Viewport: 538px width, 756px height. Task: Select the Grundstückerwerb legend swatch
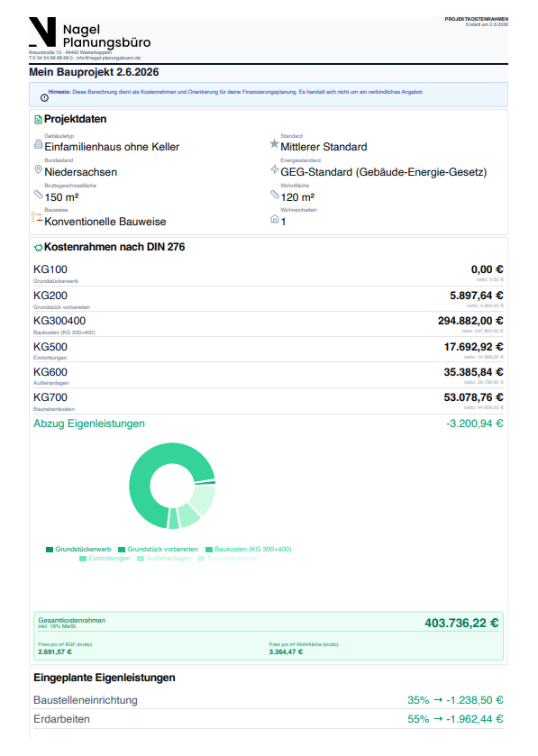(50, 549)
